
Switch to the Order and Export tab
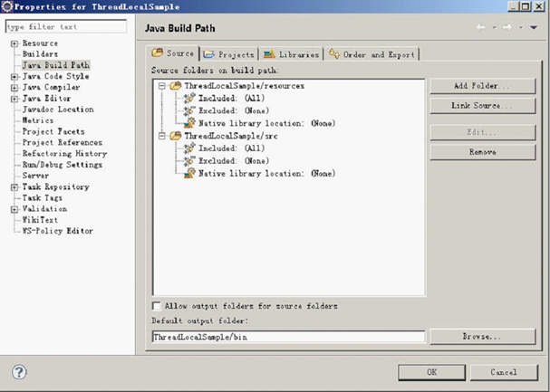click(x=371, y=54)
